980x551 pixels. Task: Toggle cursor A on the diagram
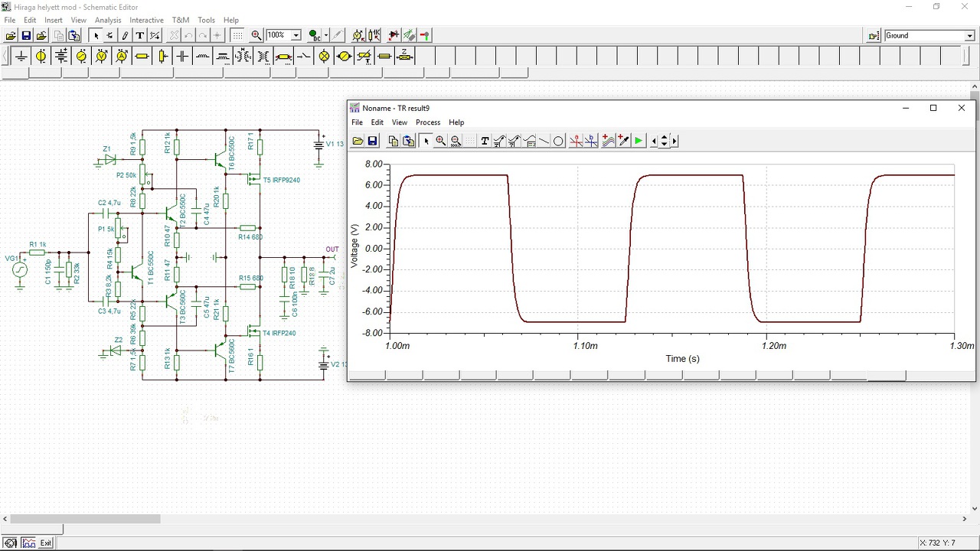click(576, 141)
